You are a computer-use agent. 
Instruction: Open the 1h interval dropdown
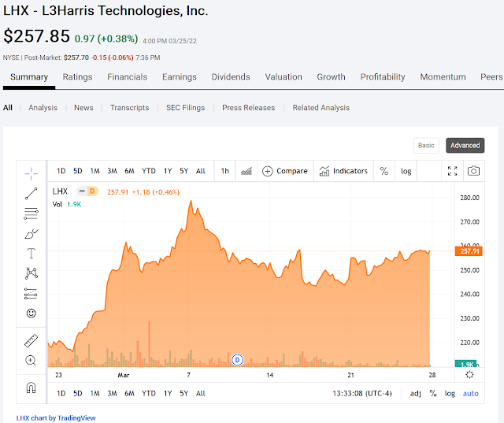click(x=224, y=171)
